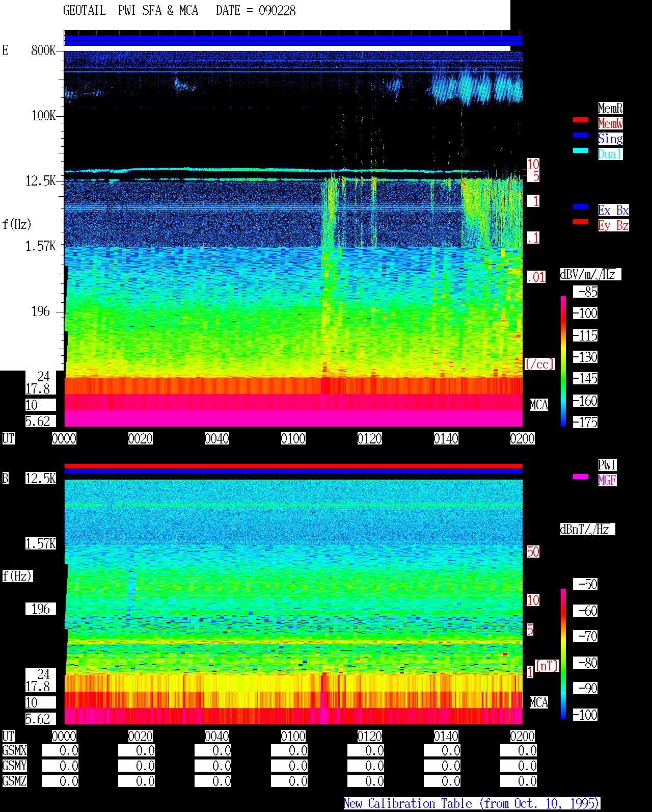Screen dimensions: 652x812
Task: Click the -145 colorbar value
Action: pos(585,378)
